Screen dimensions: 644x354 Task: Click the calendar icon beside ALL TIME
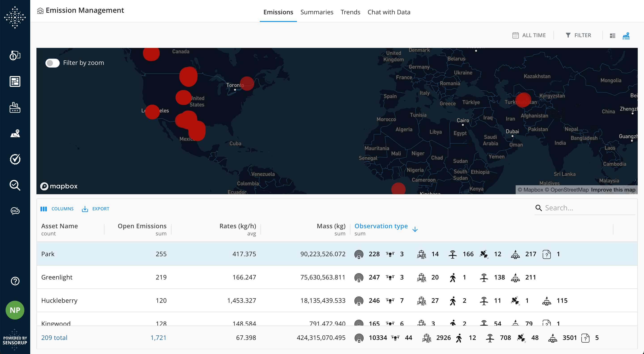(x=515, y=35)
